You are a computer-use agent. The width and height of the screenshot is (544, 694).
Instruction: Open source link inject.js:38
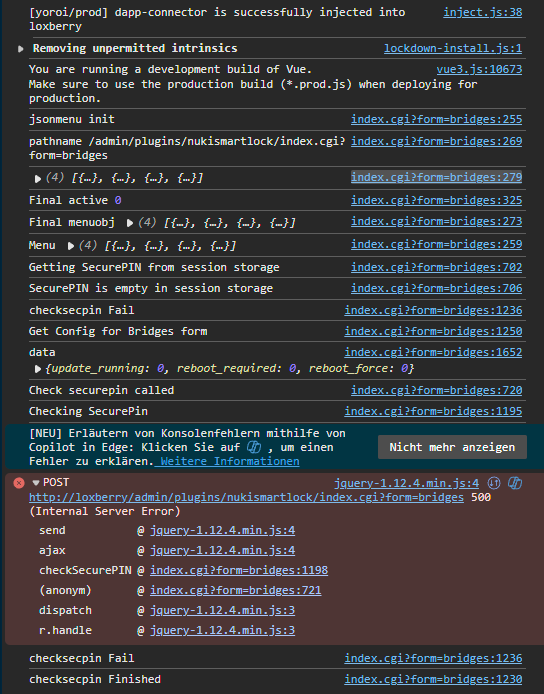click(482, 12)
